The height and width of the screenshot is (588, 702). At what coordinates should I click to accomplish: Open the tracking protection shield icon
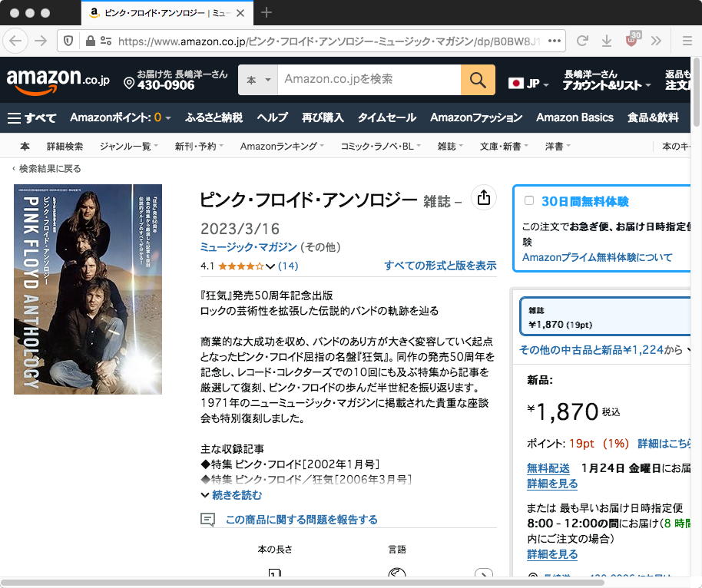pyautogui.click(x=68, y=41)
